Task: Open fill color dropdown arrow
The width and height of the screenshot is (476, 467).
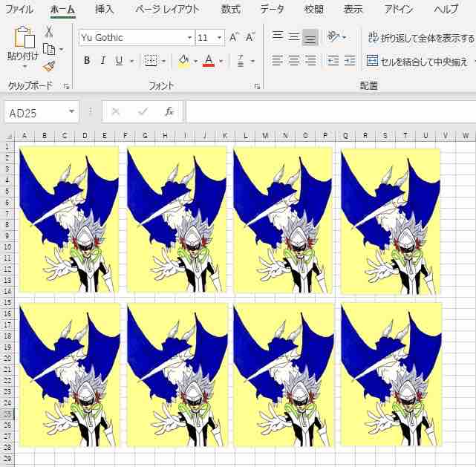Action: (195, 62)
